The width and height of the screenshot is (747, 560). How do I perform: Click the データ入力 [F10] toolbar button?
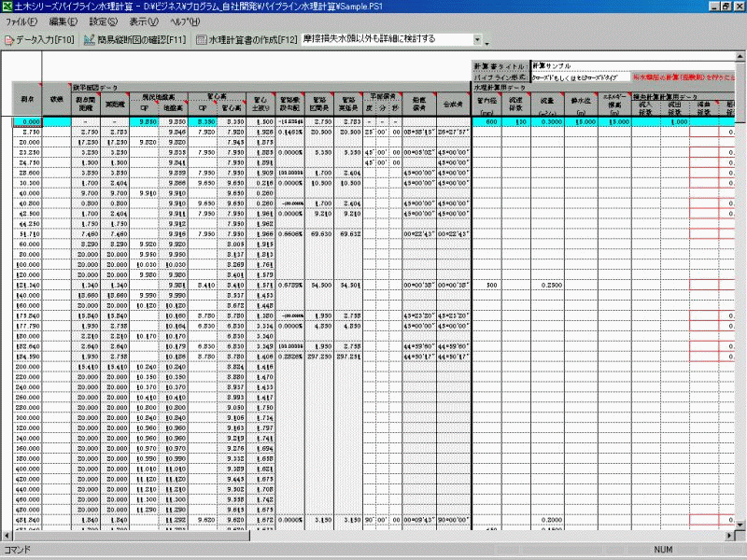pos(39,40)
